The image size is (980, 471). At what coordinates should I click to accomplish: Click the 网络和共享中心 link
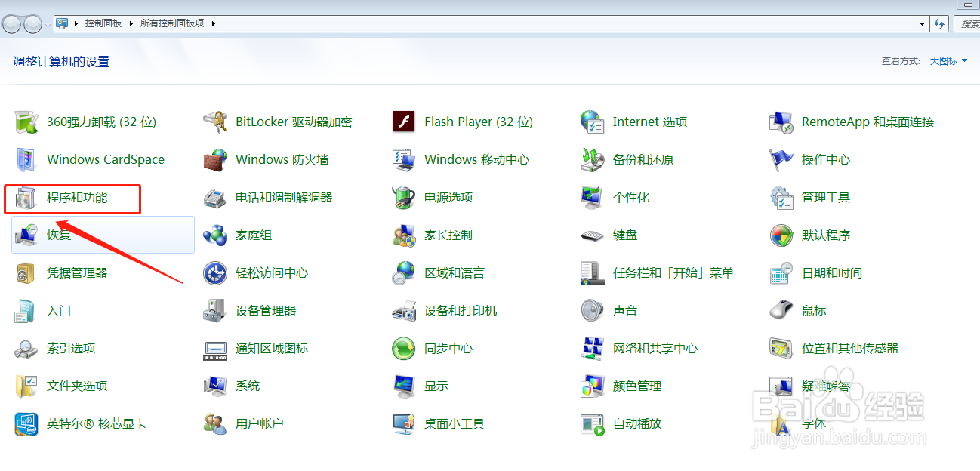pyautogui.click(x=655, y=348)
